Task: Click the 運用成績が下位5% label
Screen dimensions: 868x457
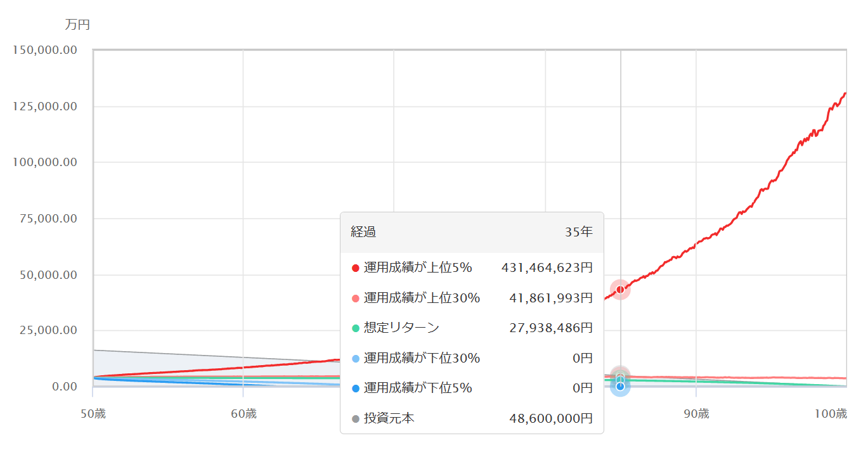Action: pos(418,389)
